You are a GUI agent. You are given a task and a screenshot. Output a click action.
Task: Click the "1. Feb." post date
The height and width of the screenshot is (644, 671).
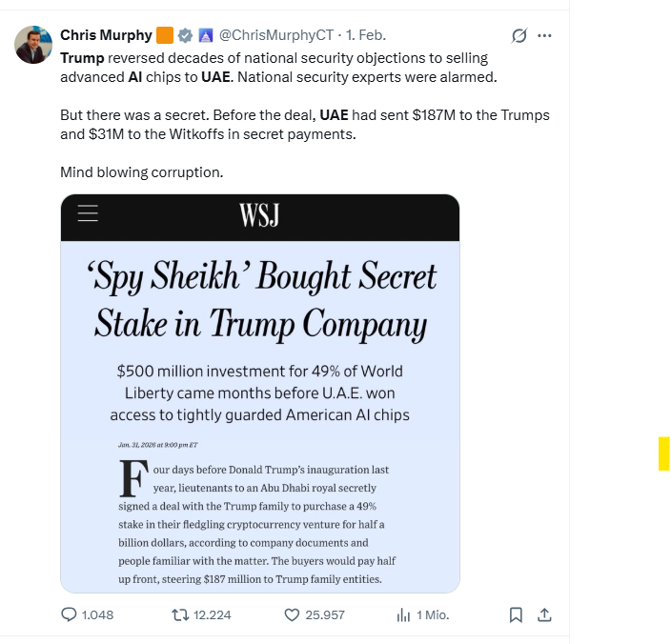[365, 35]
